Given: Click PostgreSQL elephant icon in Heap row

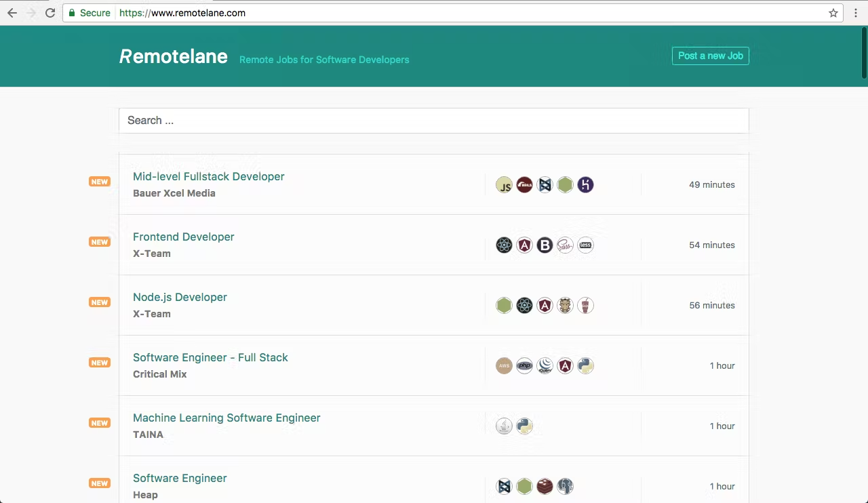Looking at the screenshot, I should 565,486.
